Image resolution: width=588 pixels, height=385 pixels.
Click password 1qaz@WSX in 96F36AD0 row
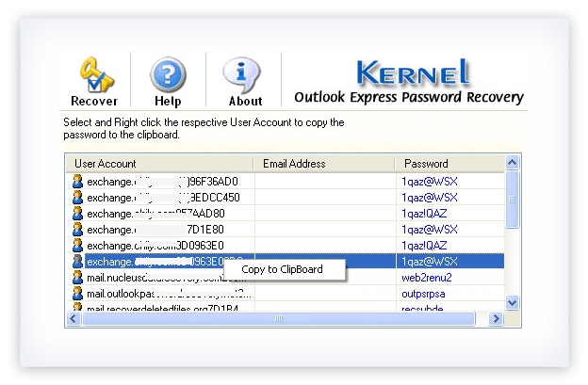[x=430, y=182]
